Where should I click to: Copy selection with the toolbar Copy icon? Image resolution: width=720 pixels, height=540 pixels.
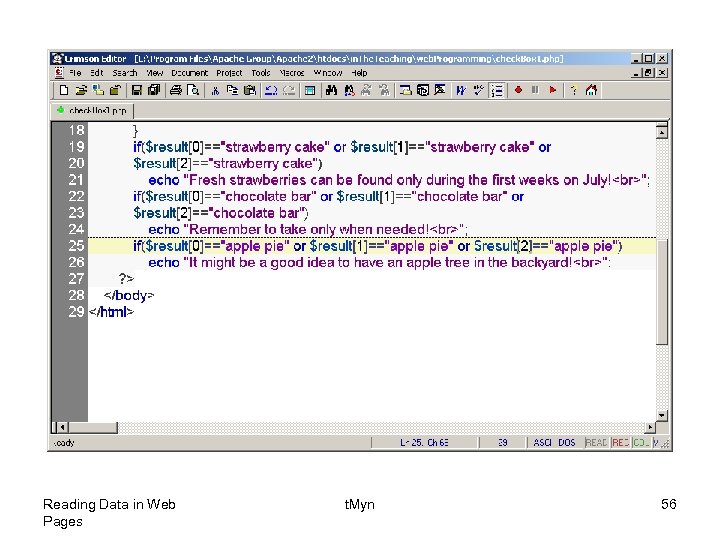(232, 90)
